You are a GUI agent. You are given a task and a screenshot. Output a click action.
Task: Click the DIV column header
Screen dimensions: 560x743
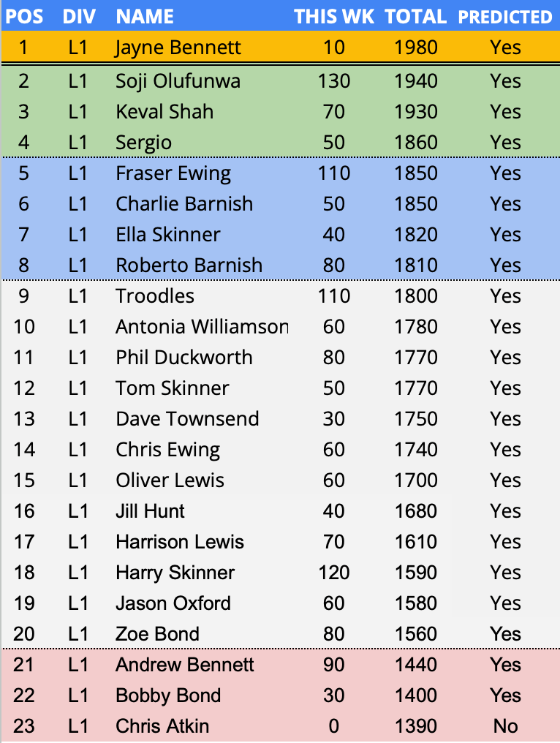point(78,16)
